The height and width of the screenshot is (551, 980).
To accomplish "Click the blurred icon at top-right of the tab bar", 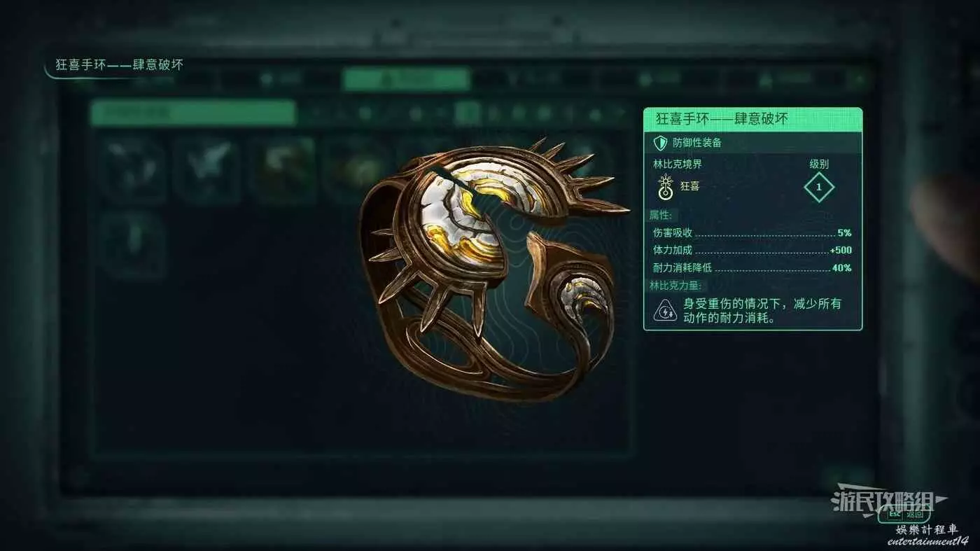I will point(858,79).
